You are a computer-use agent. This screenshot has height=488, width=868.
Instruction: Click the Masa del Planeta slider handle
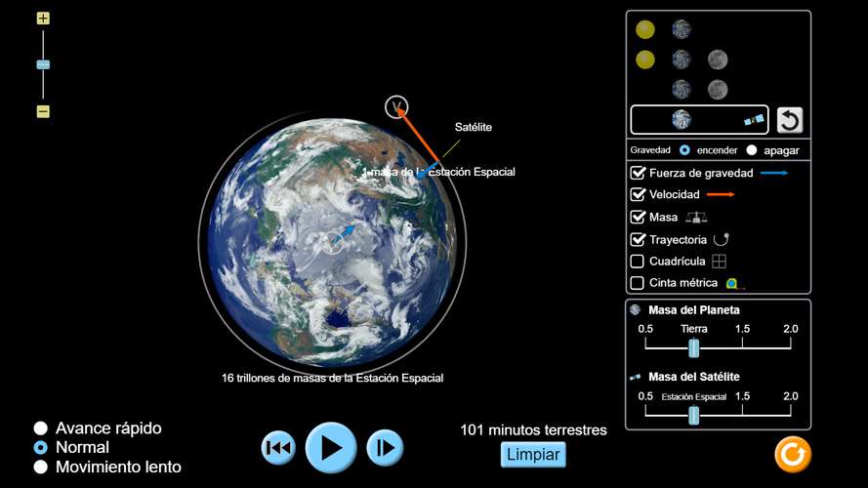point(693,347)
